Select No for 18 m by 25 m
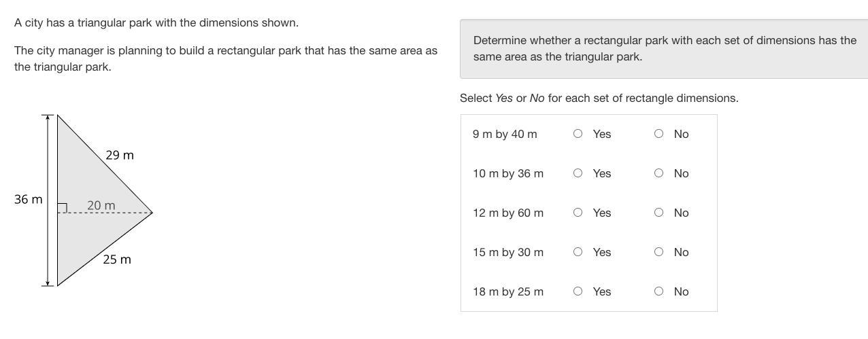Image resolution: width=868 pixels, height=339 pixels. [658, 291]
